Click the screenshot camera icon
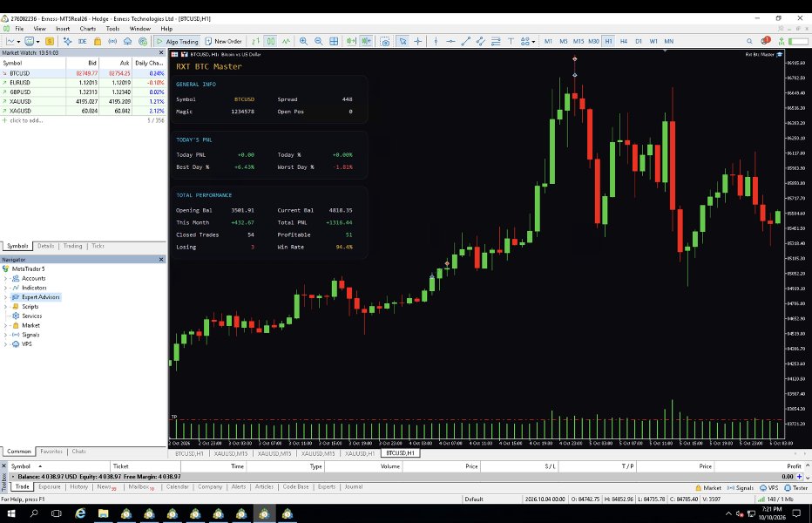The width and height of the screenshot is (812, 523). 385,42
